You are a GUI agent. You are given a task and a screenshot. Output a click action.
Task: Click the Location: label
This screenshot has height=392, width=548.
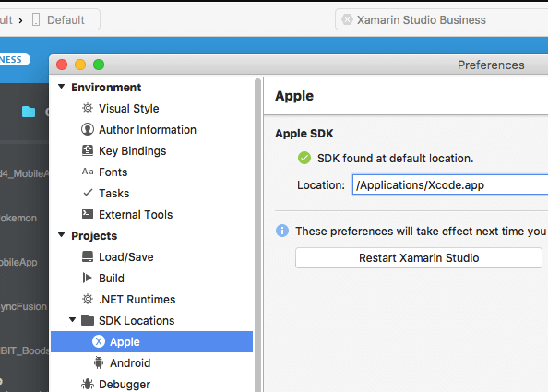tap(321, 184)
